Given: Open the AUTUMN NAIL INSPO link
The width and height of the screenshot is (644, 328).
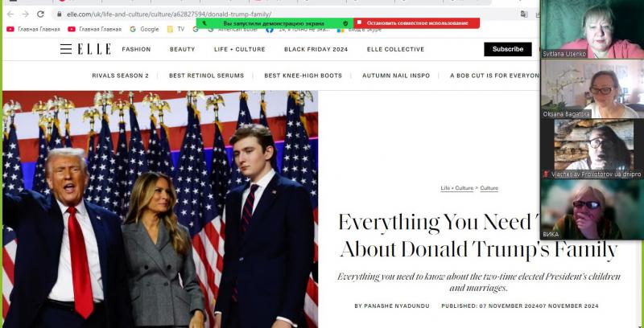Looking at the screenshot, I should click(396, 76).
